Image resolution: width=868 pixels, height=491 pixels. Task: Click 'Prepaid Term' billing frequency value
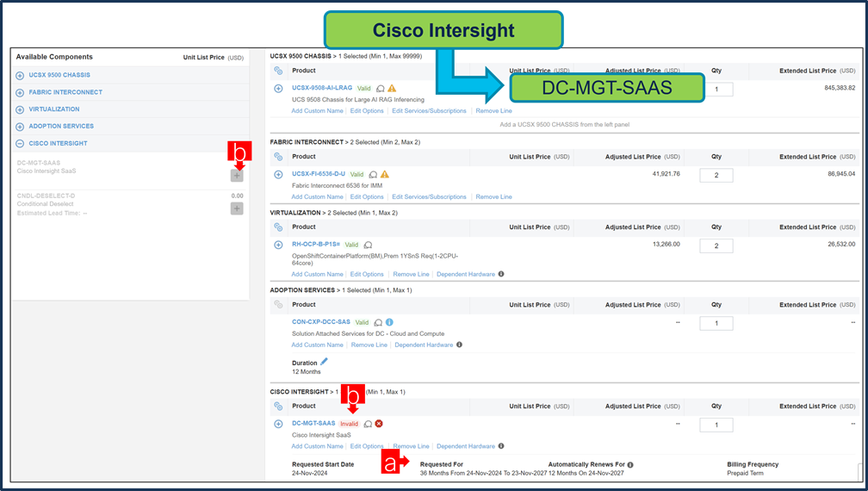(745, 473)
